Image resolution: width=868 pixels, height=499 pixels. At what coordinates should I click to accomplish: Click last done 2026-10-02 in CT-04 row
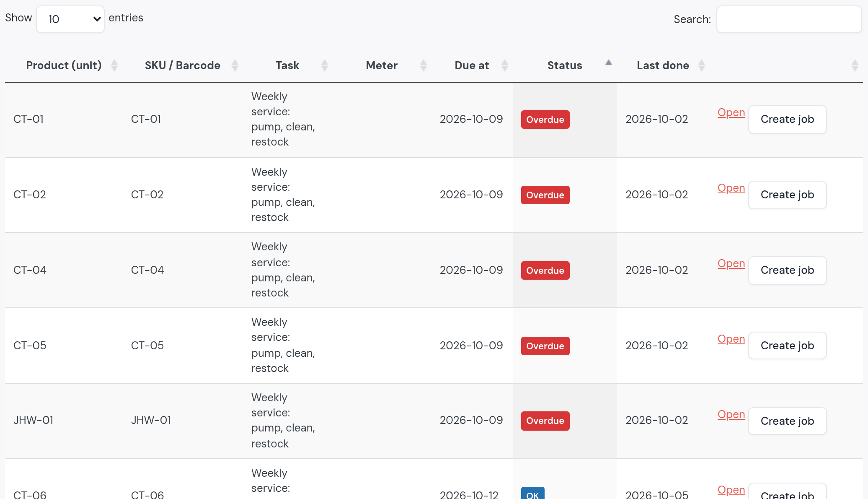(x=657, y=270)
